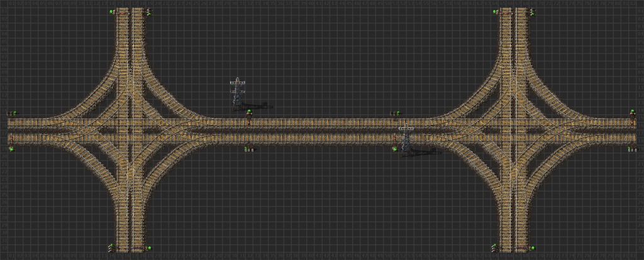
Task: Select the signal left of the left junction's south tracks
Action: (111, 247)
